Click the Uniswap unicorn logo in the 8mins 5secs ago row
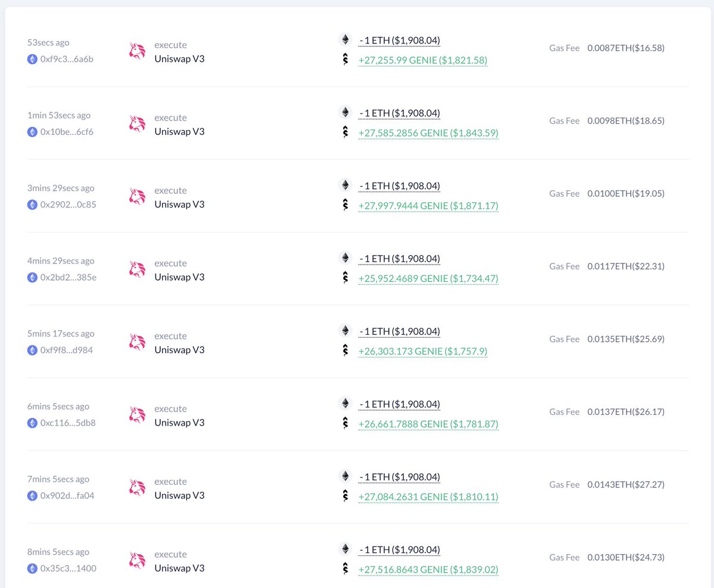 coord(137,561)
